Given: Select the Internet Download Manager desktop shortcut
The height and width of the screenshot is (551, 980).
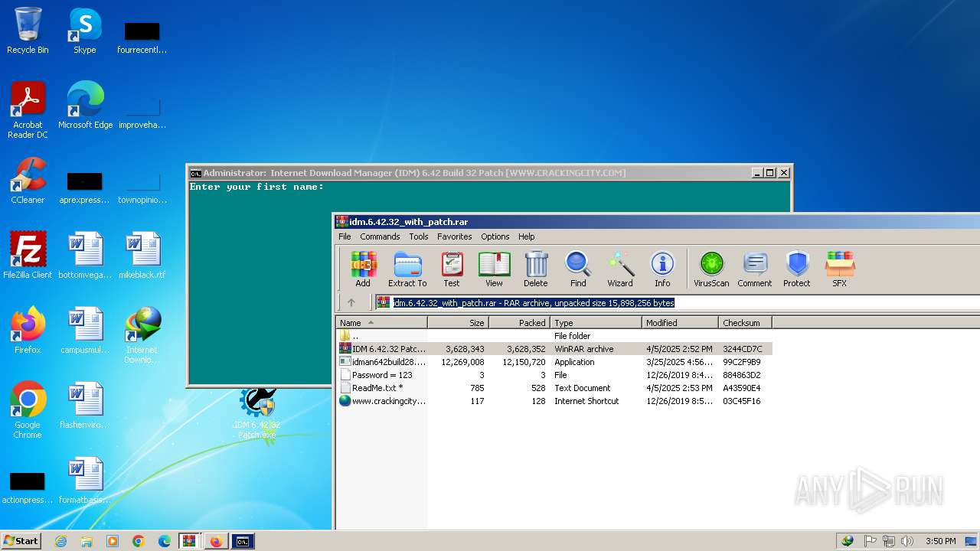Looking at the screenshot, I should click(142, 335).
